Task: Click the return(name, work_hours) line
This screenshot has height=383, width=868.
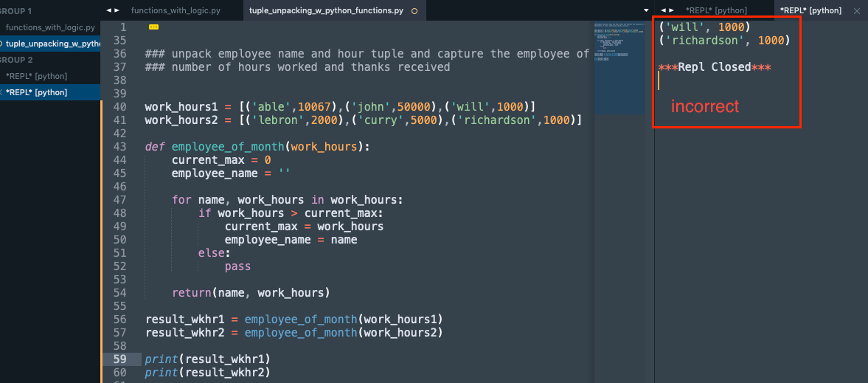Action: point(251,292)
